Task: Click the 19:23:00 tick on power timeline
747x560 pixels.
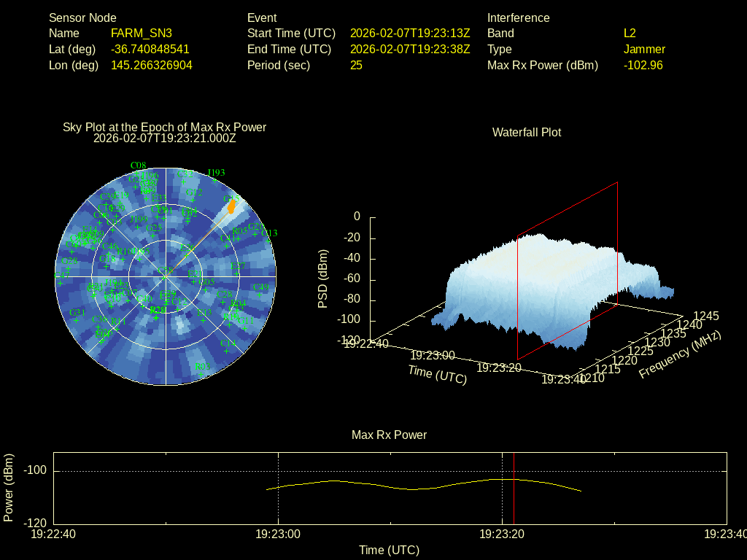Action: [x=278, y=534]
